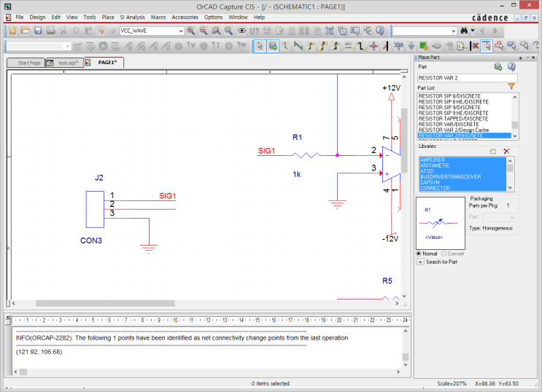This screenshot has width=542, height=392.
Task: Click the Print icon
Action: (x=50, y=31)
